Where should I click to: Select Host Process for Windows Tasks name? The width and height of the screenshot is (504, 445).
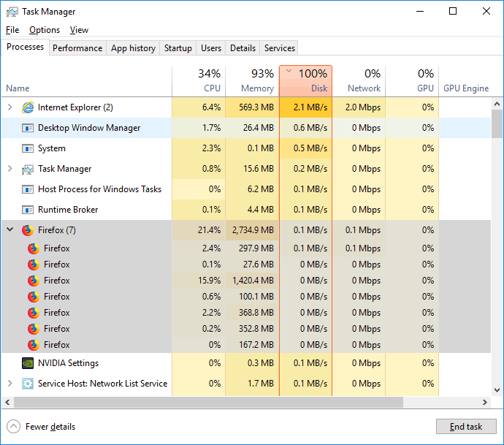[99, 189]
